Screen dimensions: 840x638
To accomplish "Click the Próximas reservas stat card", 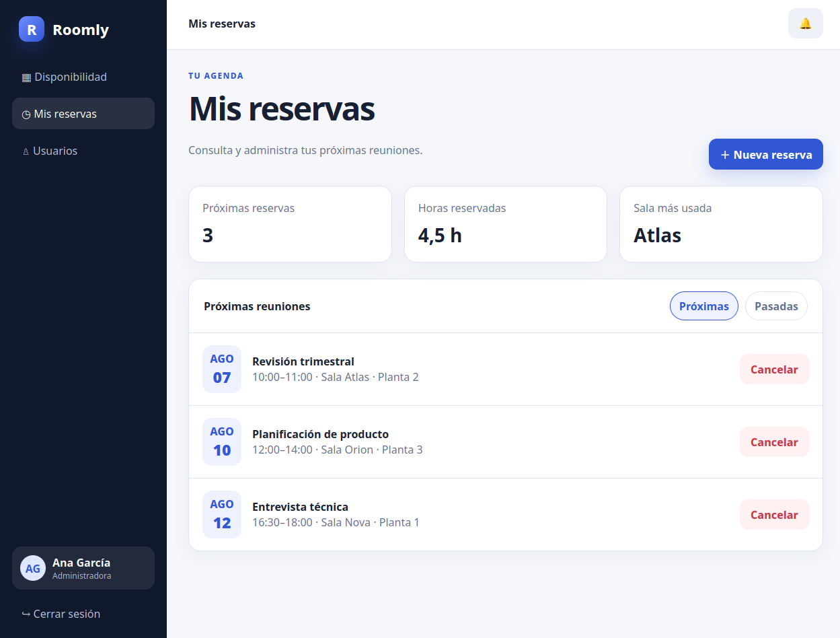I will coord(290,224).
